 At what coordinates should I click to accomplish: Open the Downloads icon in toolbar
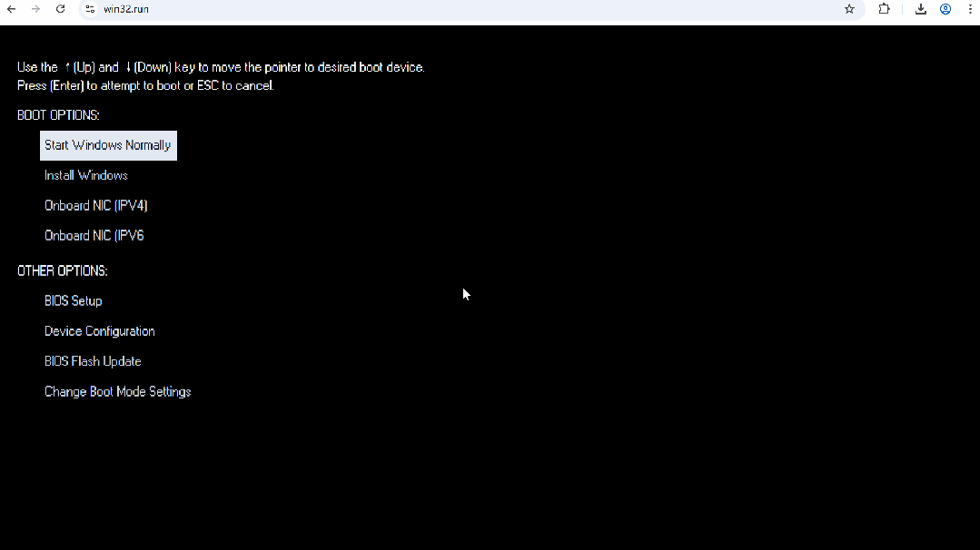click(920, 9)
